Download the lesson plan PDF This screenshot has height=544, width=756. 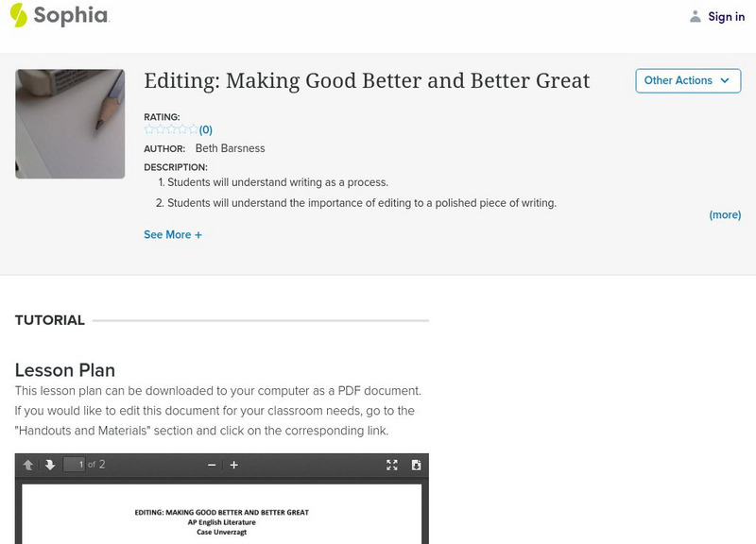[416, 465]
